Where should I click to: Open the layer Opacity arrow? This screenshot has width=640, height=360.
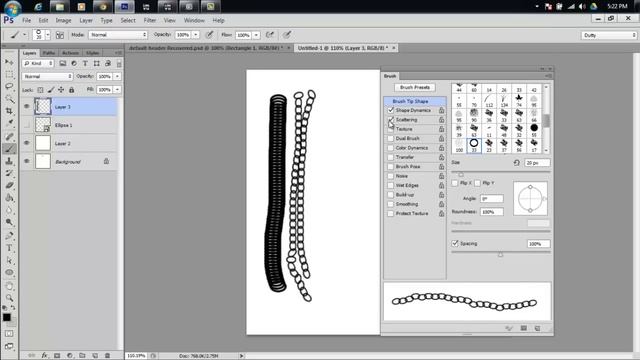[117, 76]
